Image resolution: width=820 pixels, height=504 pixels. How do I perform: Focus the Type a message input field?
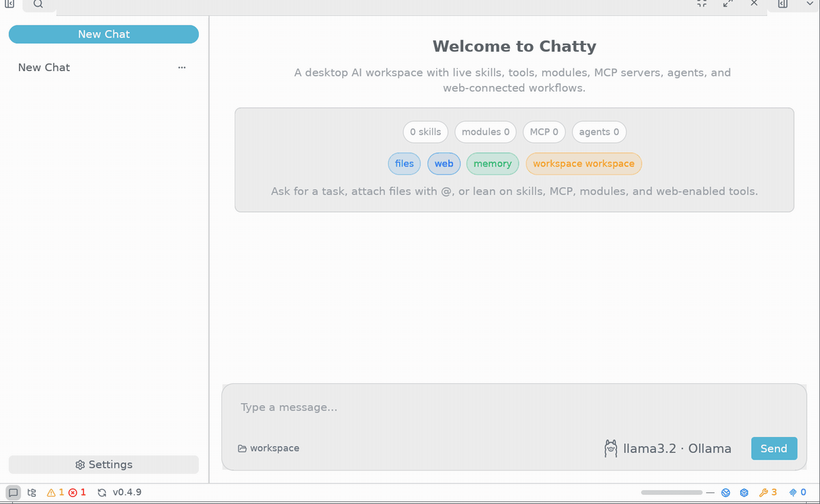515,407
